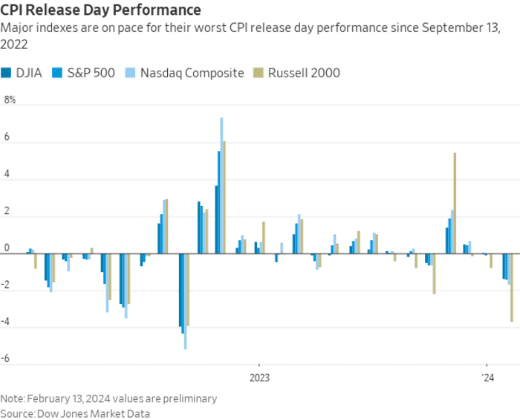This screenshot has width=520, height=420.
Task: Click the DJIA legend color swatch
Action: point(6,73)
